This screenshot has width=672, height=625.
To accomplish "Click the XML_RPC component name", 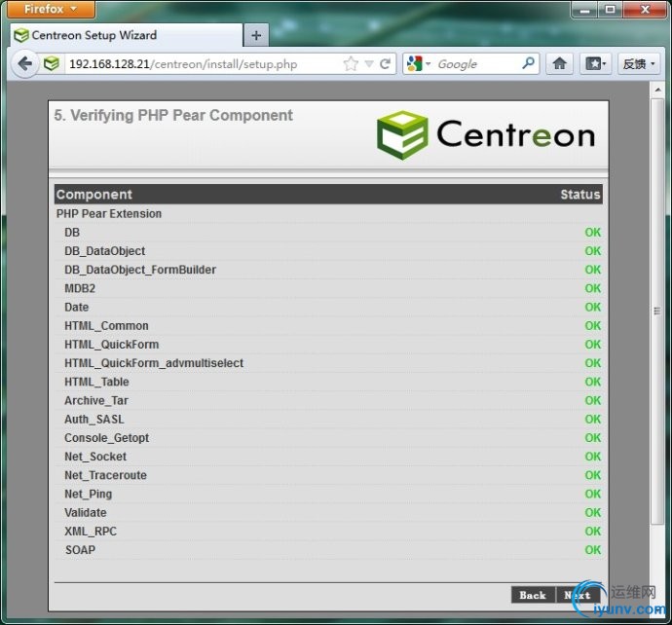I will (91, 532).
